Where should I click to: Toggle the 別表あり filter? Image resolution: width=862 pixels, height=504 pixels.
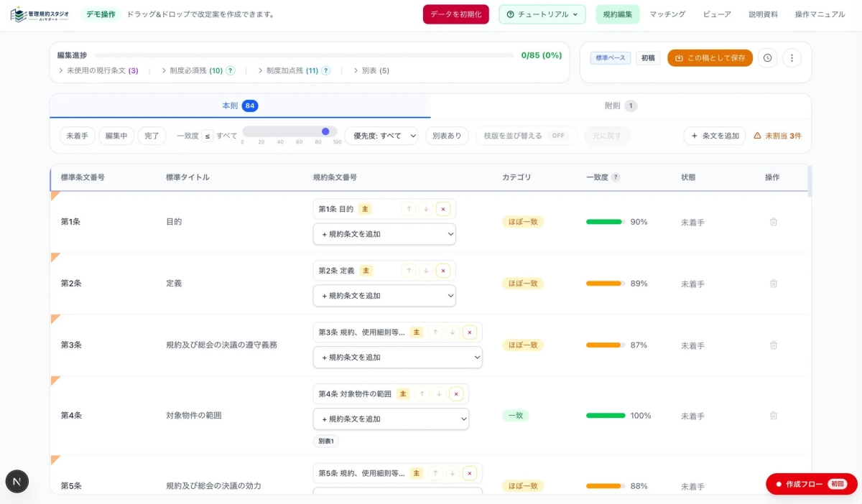click(447, 136)
